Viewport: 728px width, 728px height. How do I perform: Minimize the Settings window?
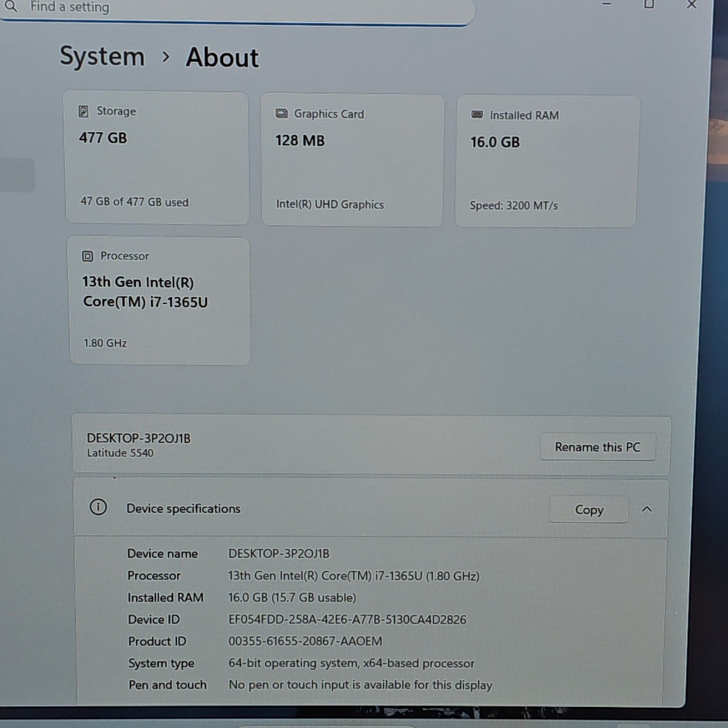point(607,4)
